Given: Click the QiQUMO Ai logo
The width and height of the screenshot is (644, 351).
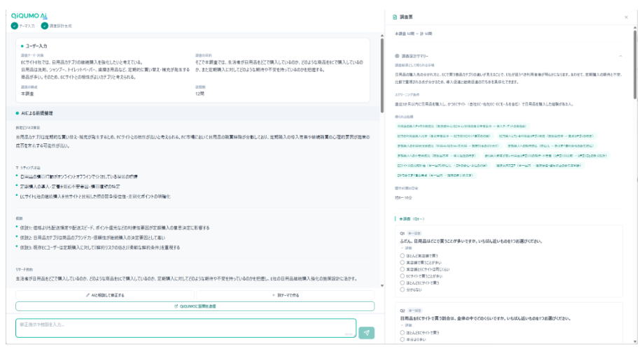Looking at the screenshot, I should pos(29,15).
